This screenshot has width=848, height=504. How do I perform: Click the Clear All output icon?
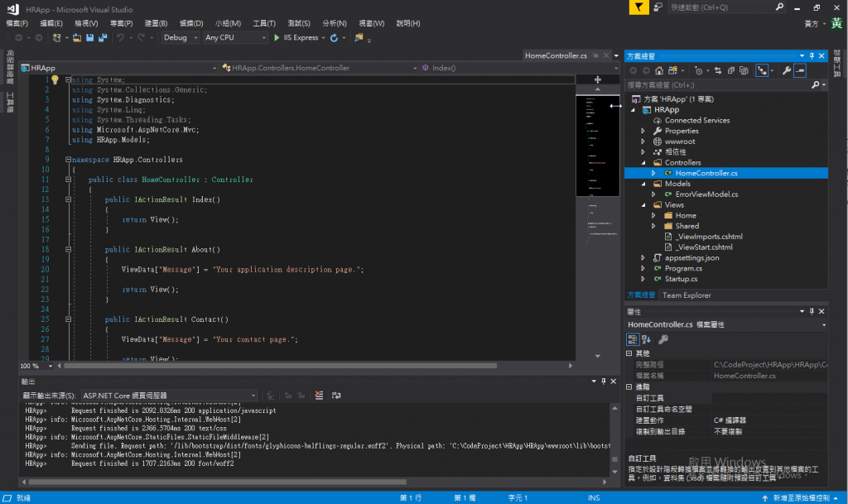[x=319, y=396]
